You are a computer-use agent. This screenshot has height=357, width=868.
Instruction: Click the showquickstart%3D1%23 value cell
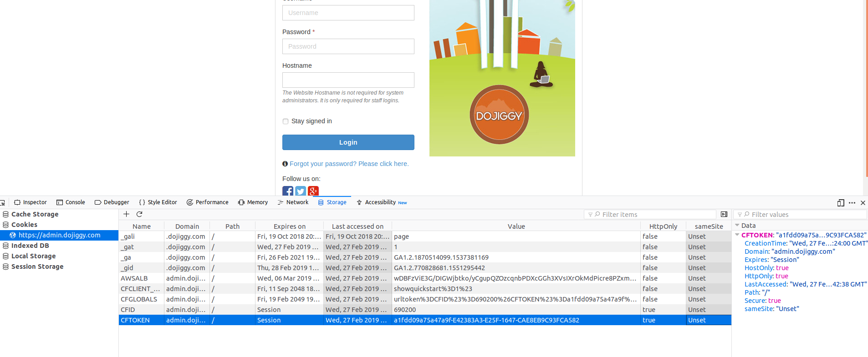[516, 289]
